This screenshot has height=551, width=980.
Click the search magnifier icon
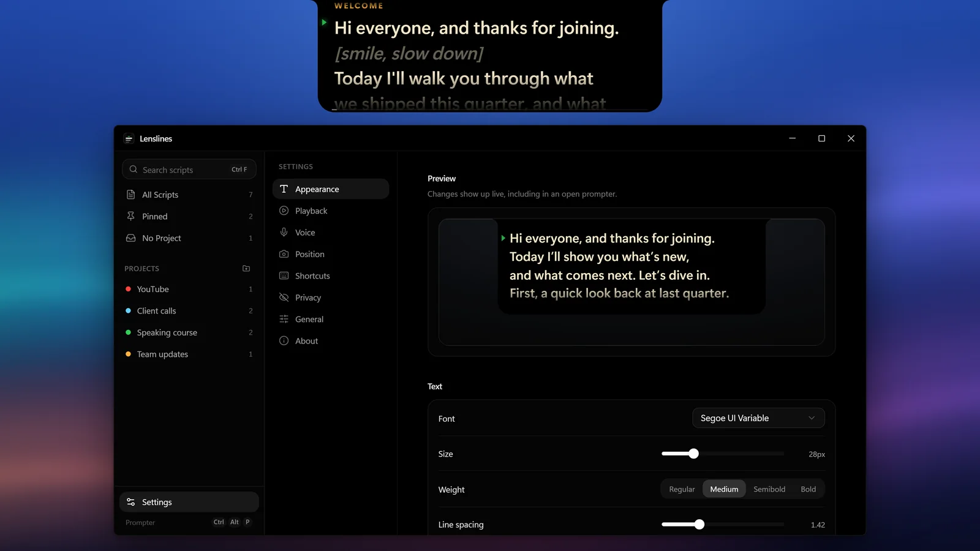coord(134,170)
